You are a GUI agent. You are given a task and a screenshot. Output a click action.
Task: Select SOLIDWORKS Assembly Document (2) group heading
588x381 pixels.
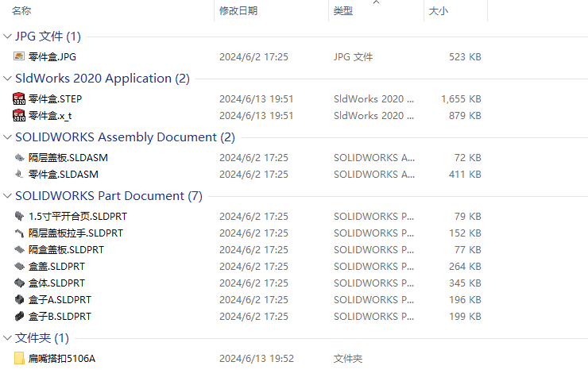coord(125,137)
